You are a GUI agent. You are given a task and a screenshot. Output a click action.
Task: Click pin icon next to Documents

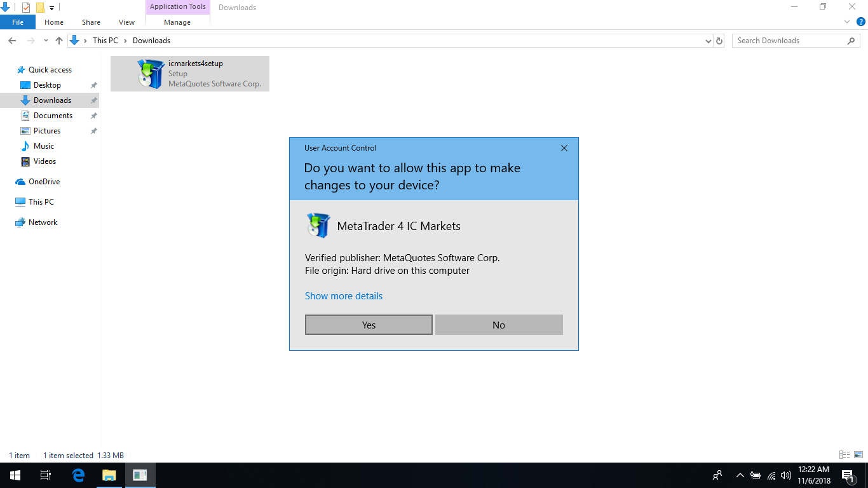93,116
